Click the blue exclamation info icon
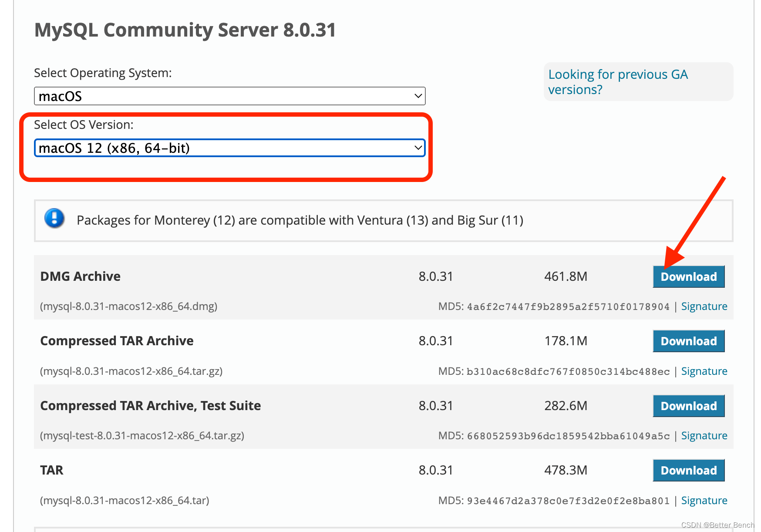 [54, 218]
